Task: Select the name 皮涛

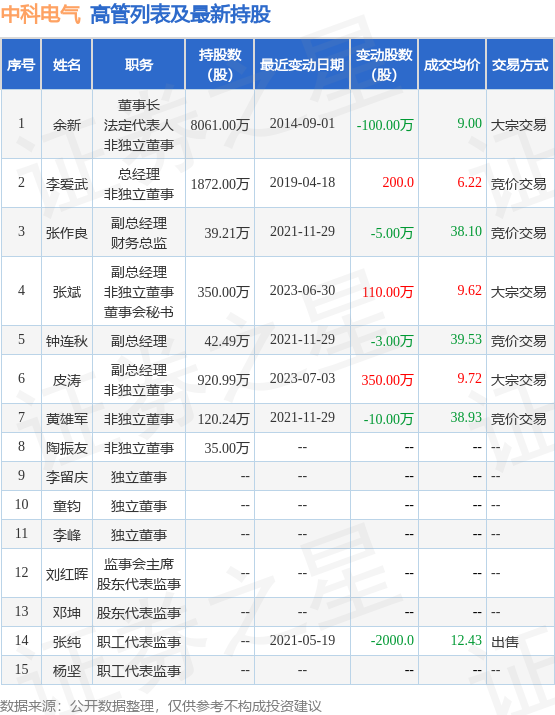Action: 67,380
